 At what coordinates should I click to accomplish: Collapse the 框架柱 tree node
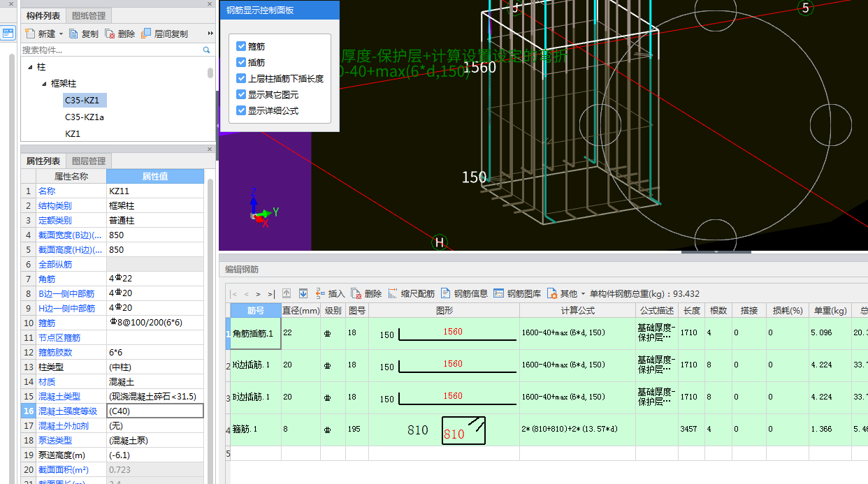point(44,83)
